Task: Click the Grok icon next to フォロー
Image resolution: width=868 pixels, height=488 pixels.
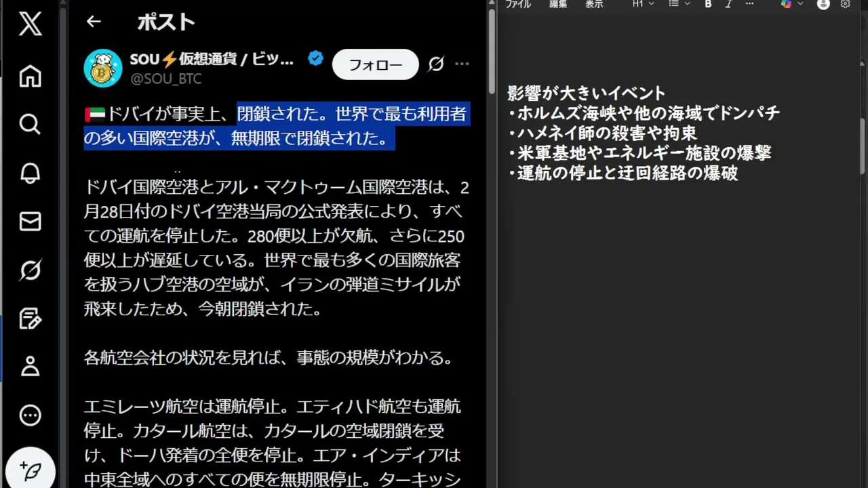Action: pyautogui.click(x=436, y=64)
